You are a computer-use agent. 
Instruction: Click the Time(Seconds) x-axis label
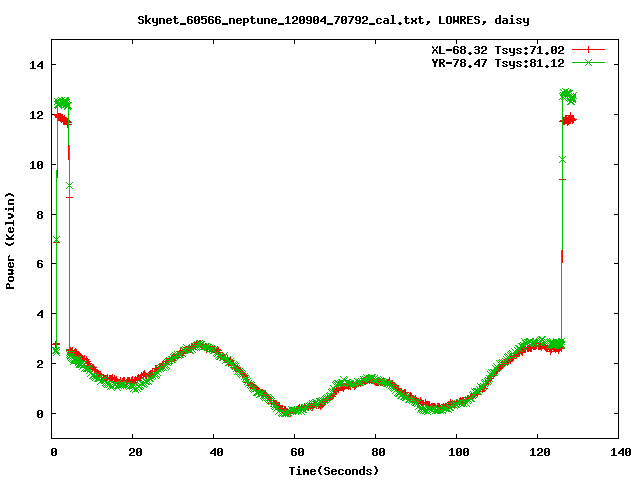click(x=334, y=471)
